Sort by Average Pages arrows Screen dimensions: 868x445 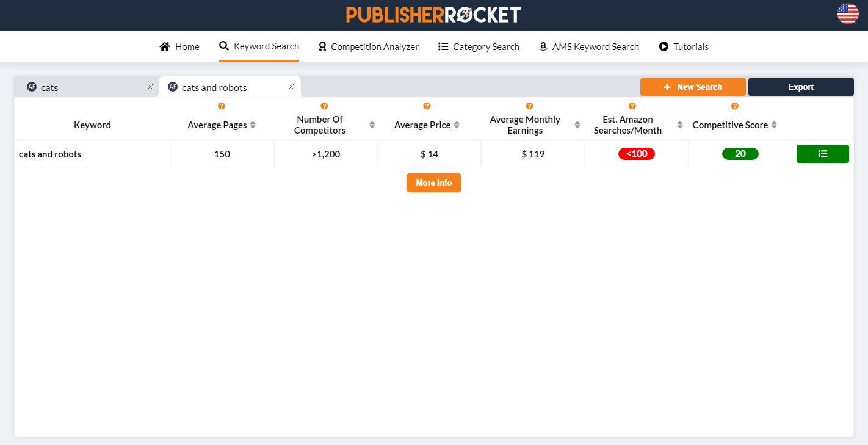click(x=253, y=125)
